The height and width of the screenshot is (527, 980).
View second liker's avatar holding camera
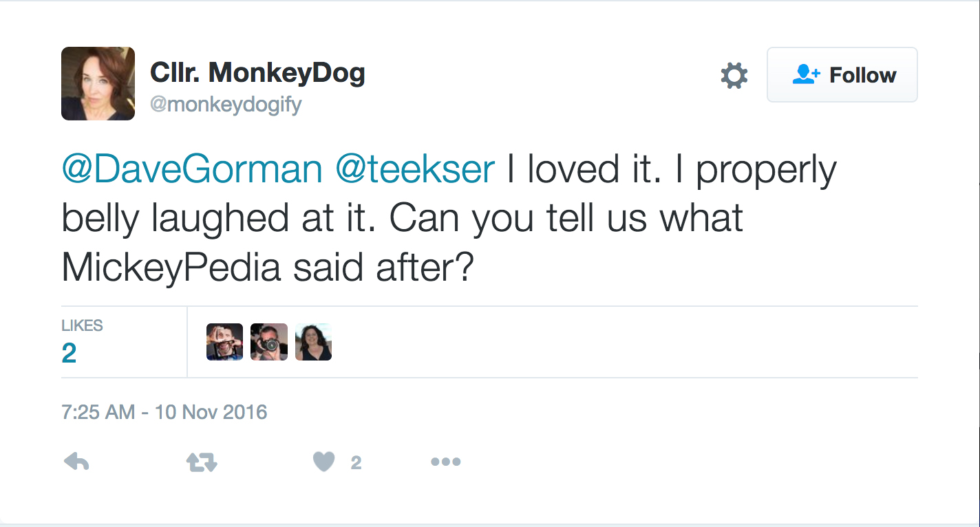coord(268,342)
